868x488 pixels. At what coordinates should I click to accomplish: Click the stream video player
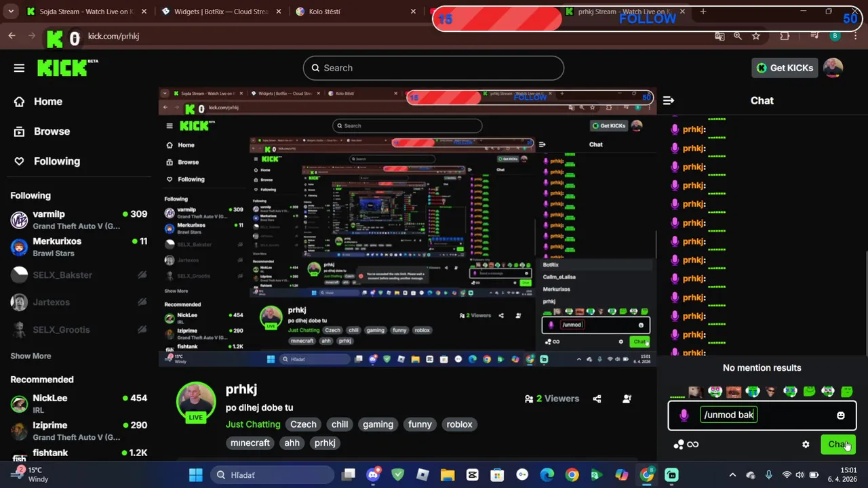click(407, 227)
